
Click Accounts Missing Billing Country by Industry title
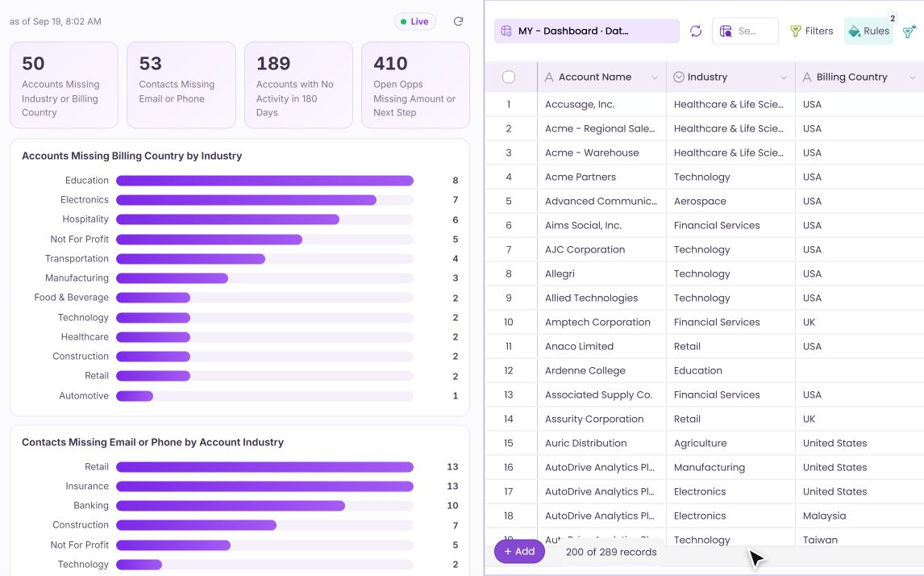[132, 156]
